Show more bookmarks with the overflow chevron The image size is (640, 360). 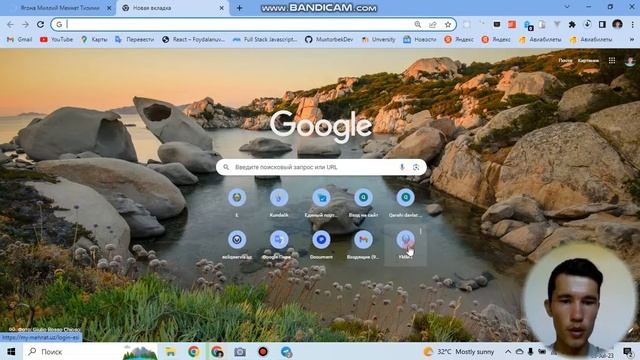point(632,40)
